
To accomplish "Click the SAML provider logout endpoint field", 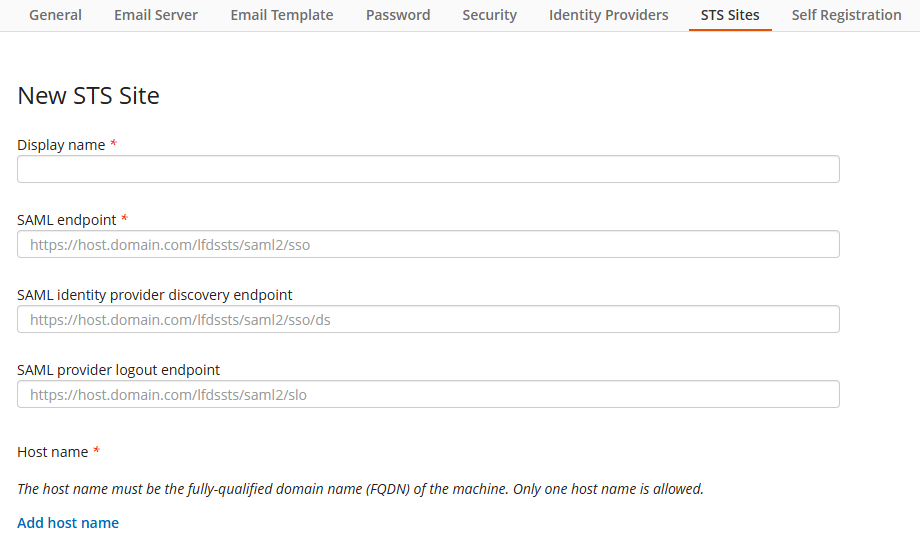I will 428,394.
